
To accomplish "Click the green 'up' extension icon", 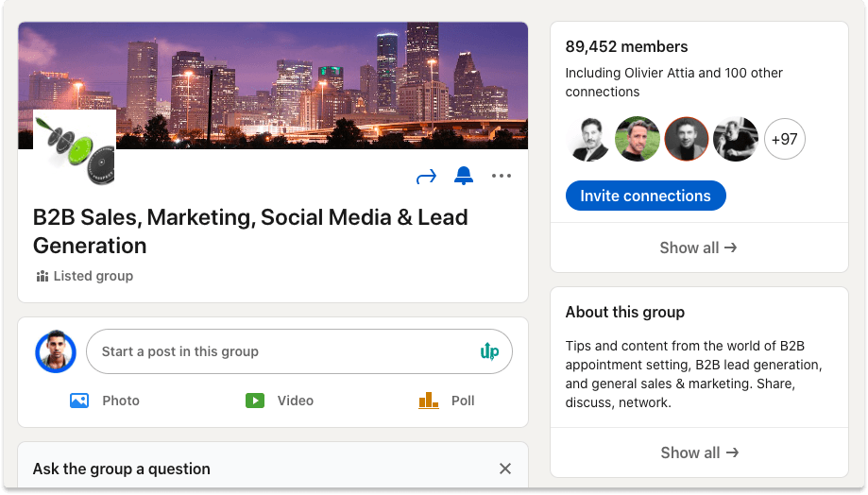I will point(489,351).
